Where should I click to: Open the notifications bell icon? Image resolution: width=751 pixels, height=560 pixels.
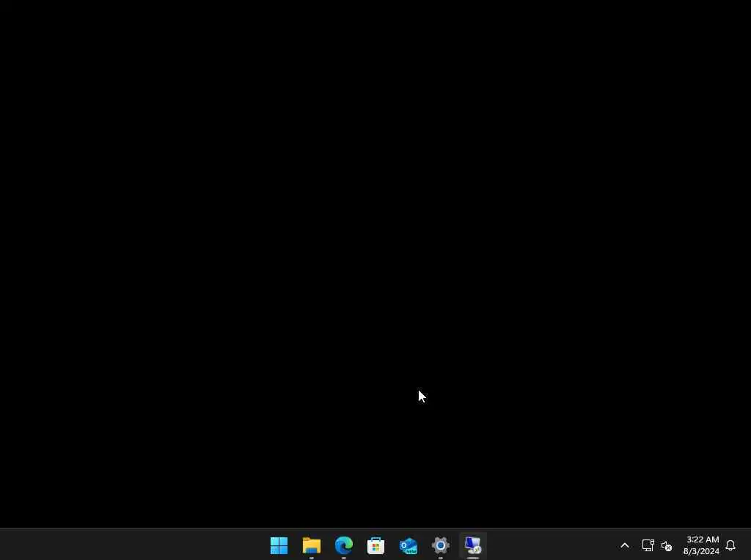point(730,545)
